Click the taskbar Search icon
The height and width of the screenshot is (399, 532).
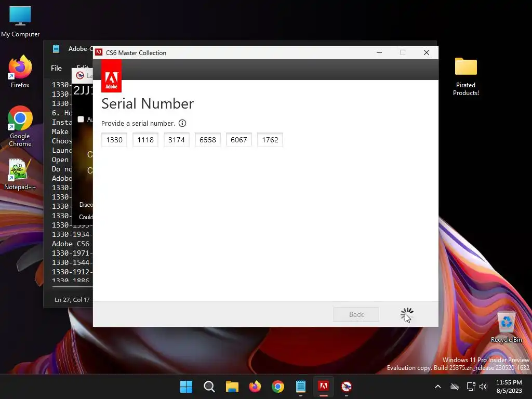pyautogui.click(x=209, y=387)
